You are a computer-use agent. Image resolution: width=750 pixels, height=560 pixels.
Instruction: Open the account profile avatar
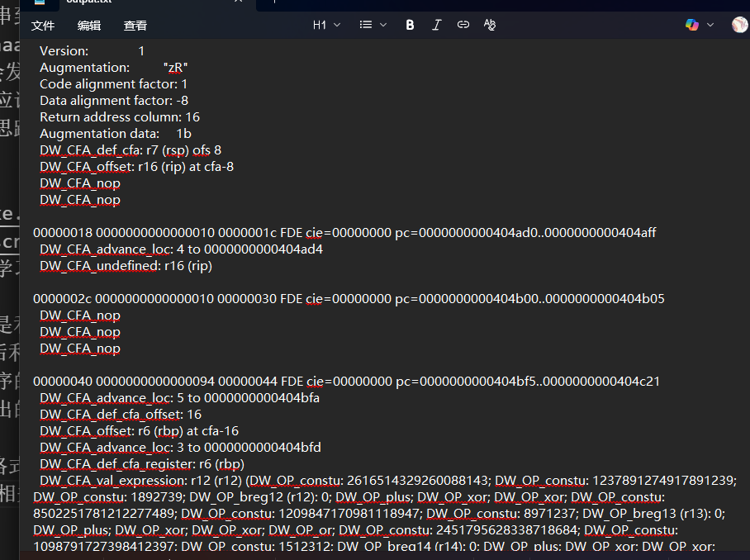coord(739,25)
